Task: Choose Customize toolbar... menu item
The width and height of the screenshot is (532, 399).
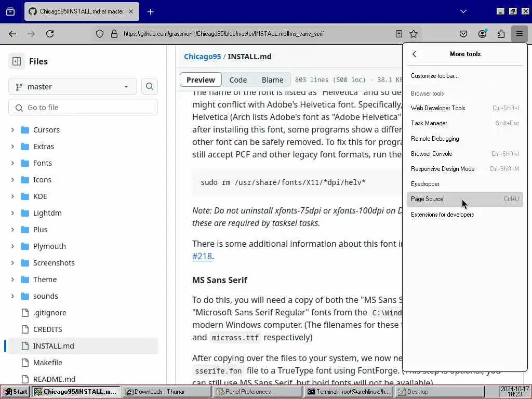Action: [465, 76]
